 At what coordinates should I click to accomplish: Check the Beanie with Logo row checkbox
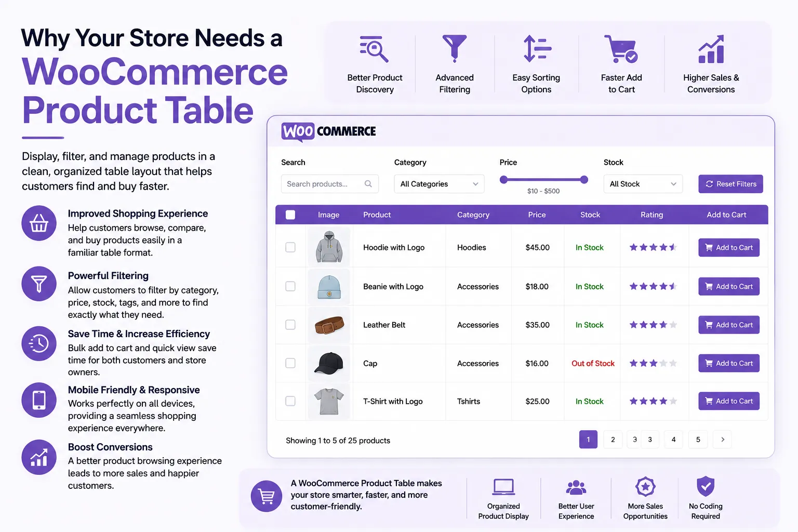click(290, 286)
